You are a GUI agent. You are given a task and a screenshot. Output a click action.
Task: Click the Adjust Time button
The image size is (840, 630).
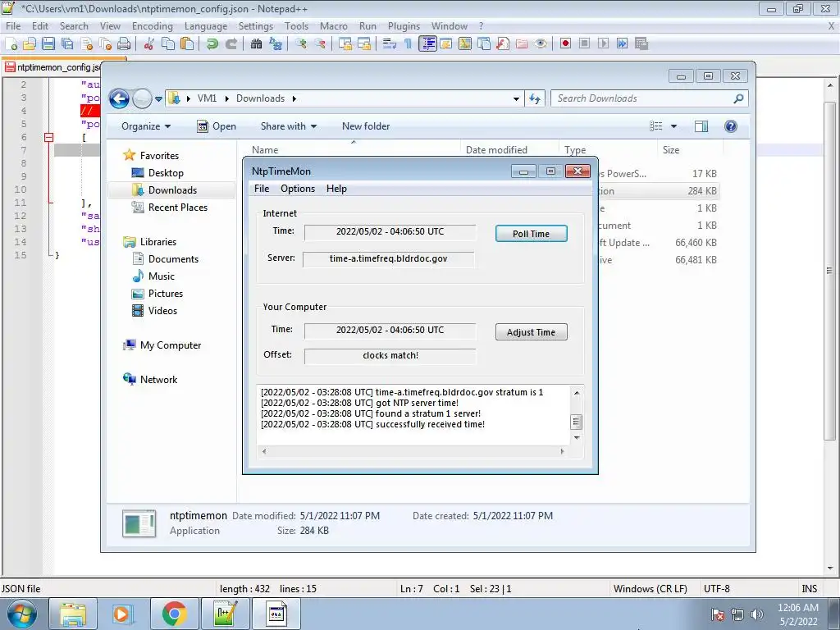(531, 332)
